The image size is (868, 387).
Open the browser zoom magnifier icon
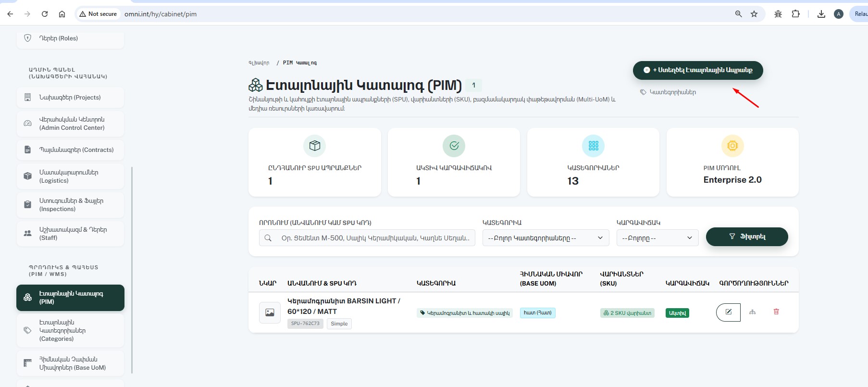pos(739,14)
